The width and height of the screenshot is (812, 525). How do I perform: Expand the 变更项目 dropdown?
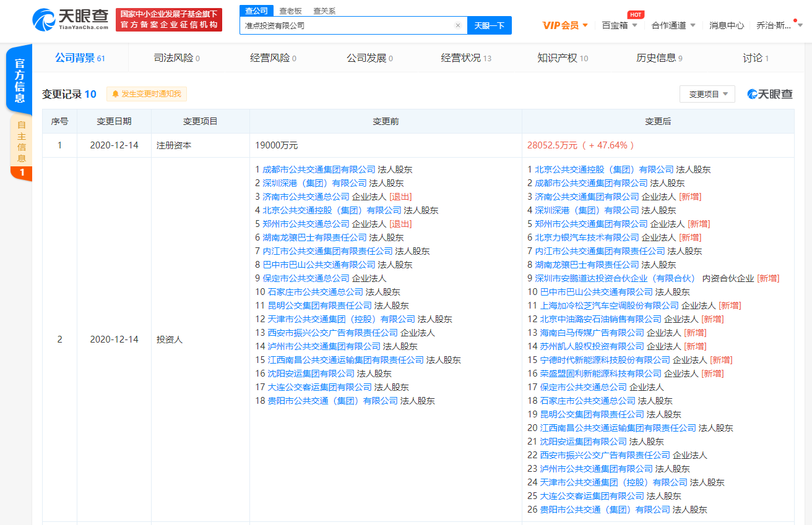[707, 94]
